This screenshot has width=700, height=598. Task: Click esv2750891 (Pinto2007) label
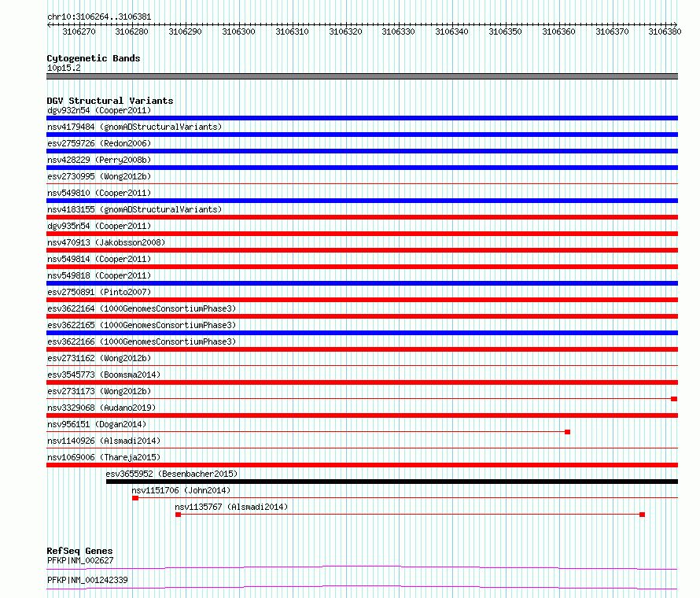click(99, 292)
